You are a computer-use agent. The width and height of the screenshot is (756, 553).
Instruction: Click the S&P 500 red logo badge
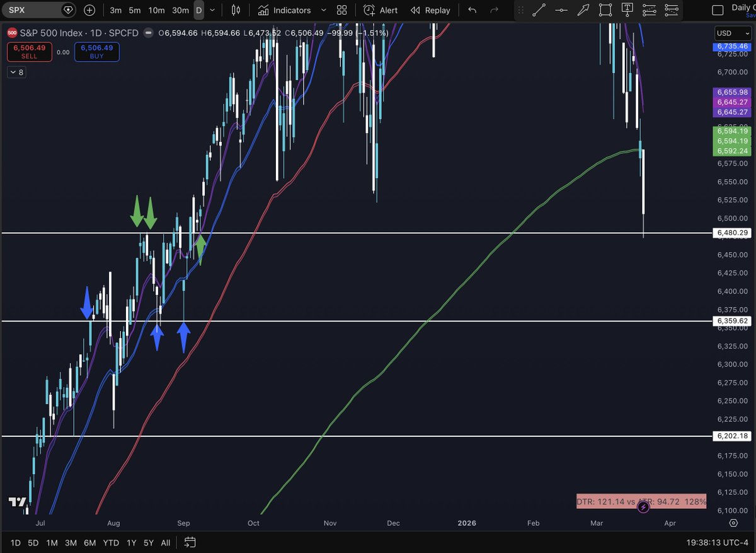[12, 33]
